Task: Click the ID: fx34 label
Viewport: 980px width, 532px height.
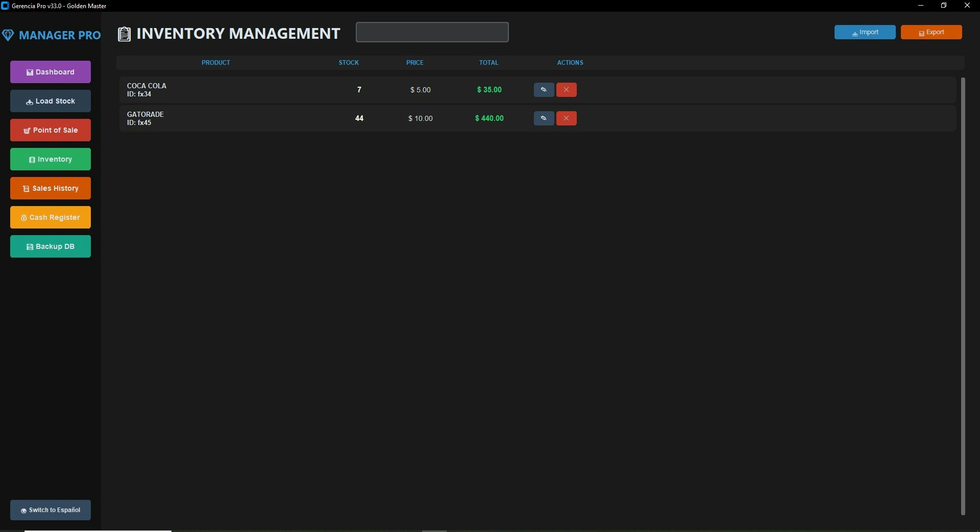Action: (x=139, y=94)
